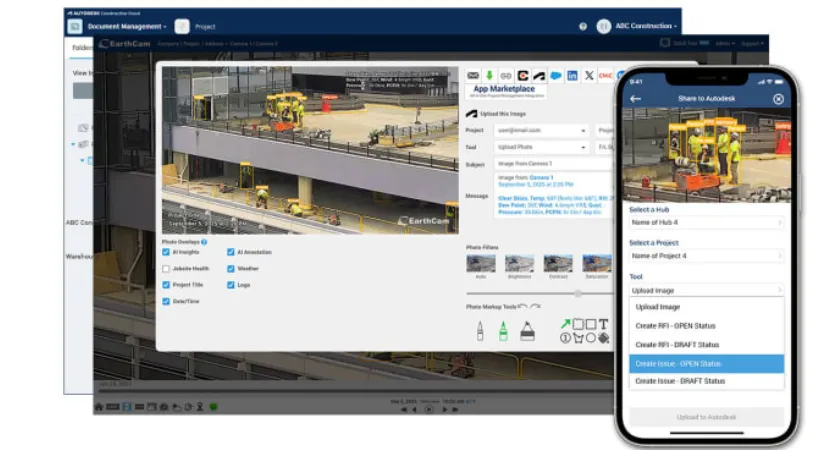This screenshot has height=450, width=840.
Task: Close the Share to Autodesk phone screen
Action: 778,99
